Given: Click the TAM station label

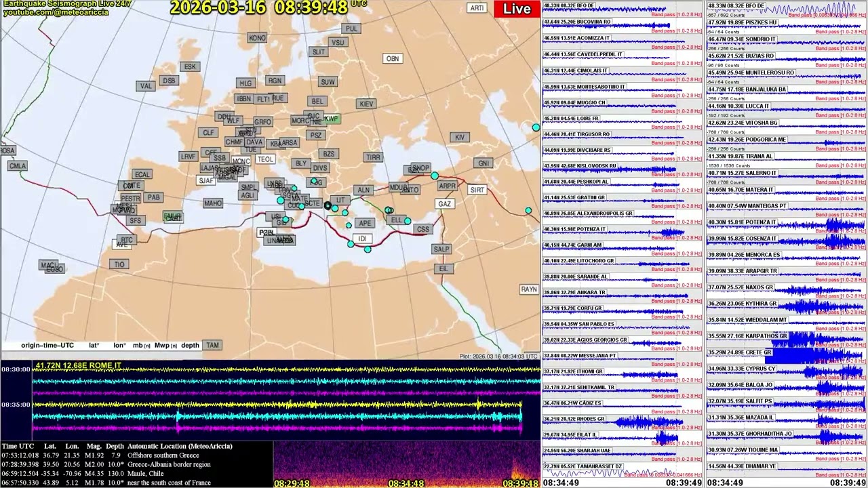Looking at the screenshot, I should pyautogui.click(x=213, y=345).
